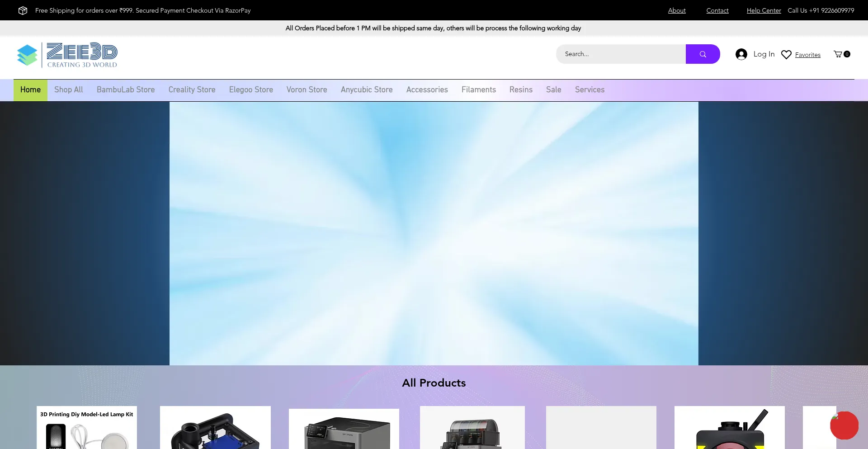Click Log In text button
This screenshot has width=868, height=449.
[x=764, y=54]
